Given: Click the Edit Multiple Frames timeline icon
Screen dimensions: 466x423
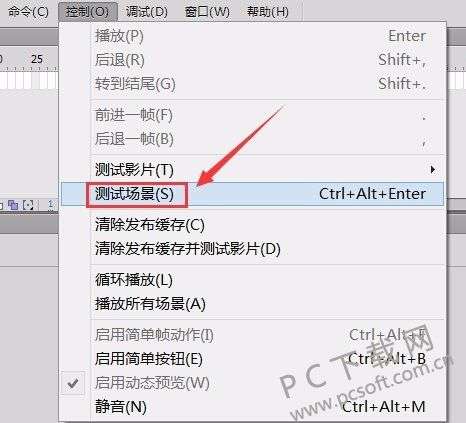Looking at the screenshot, I should (13, 204).
